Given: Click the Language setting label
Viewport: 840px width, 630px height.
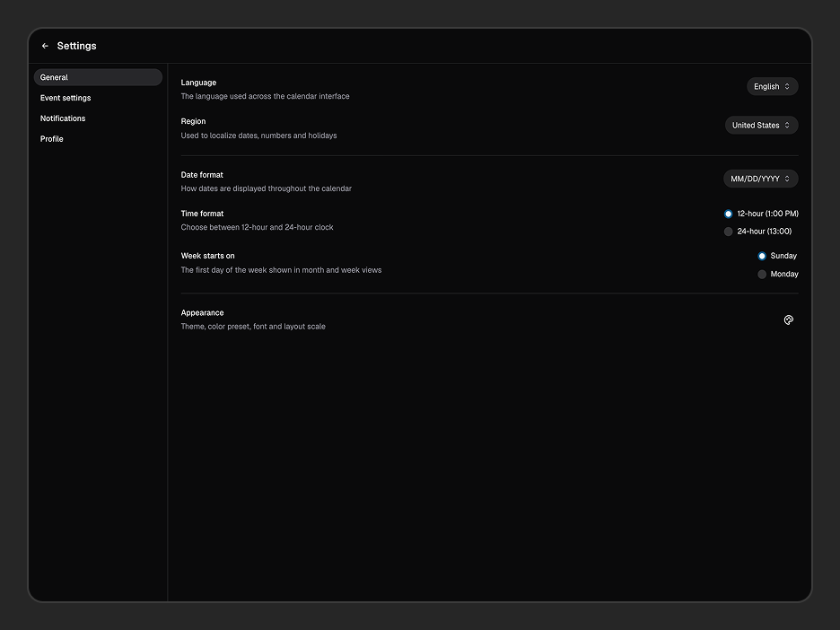Looking at the screenshot, I should click(x=198, y=83).
